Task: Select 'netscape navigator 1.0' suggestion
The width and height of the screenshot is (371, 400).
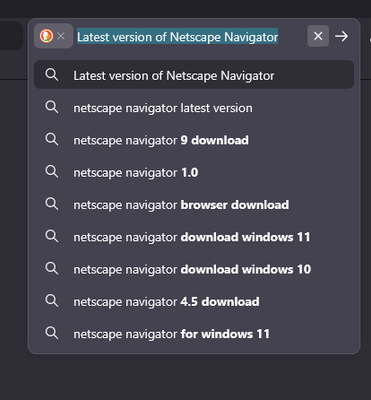Action: click(194, 172)
